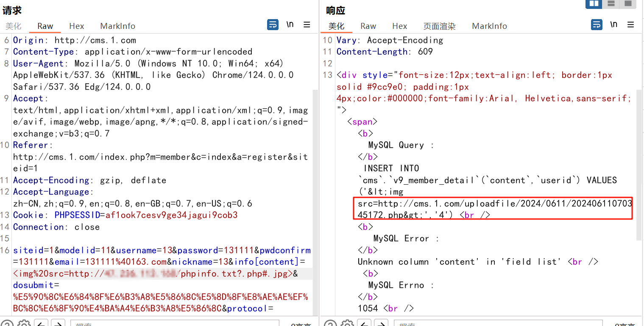644x326 pixels.
Task: Click the Origin header line in the request
Action: coord(75,40)
